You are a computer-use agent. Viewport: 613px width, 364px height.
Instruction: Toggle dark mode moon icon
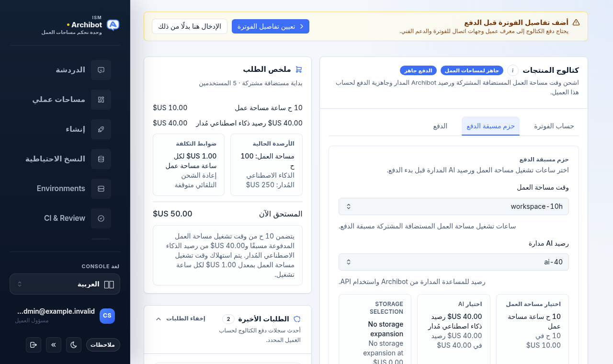pyautogui.click(x=74, y=345)
